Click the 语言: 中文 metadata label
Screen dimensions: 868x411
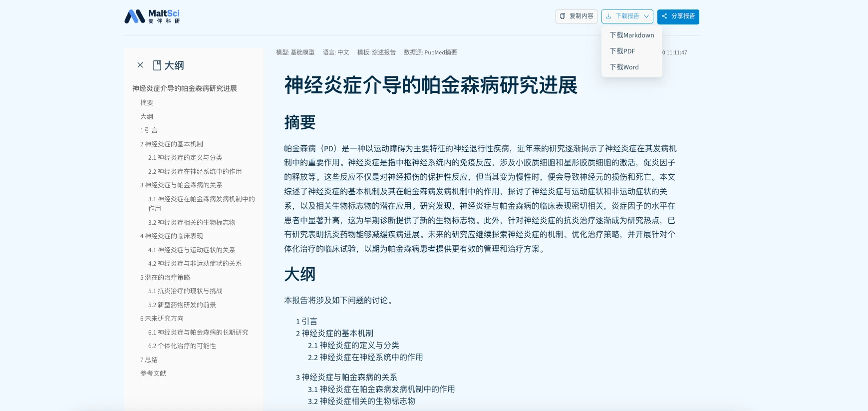click(x=336, y=52)
